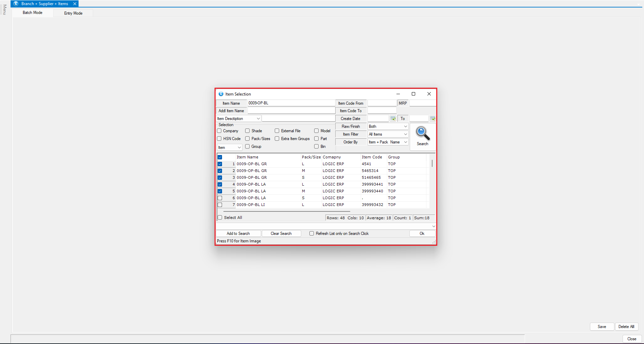Click the Add to Search button

click(238, 234)
